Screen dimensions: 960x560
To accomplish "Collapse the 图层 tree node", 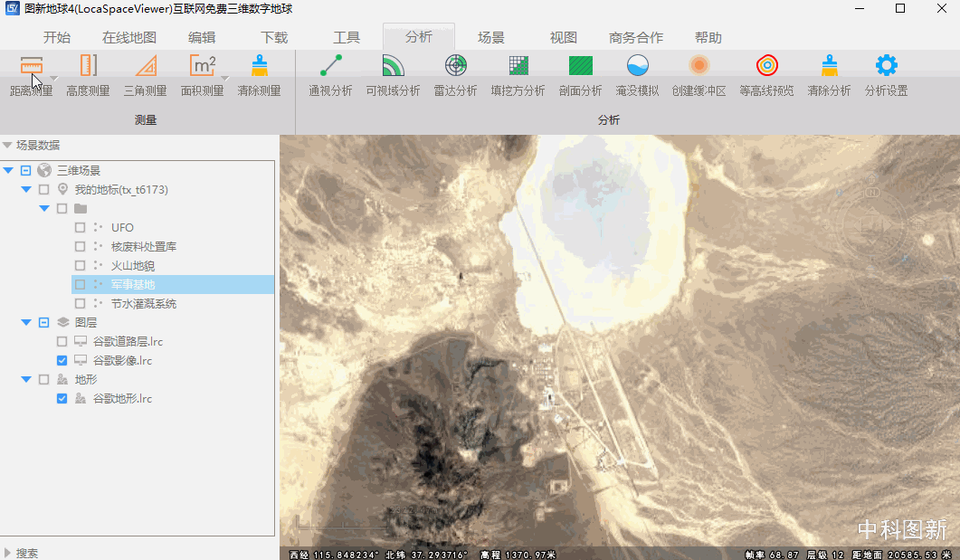I will click(26, 322).
